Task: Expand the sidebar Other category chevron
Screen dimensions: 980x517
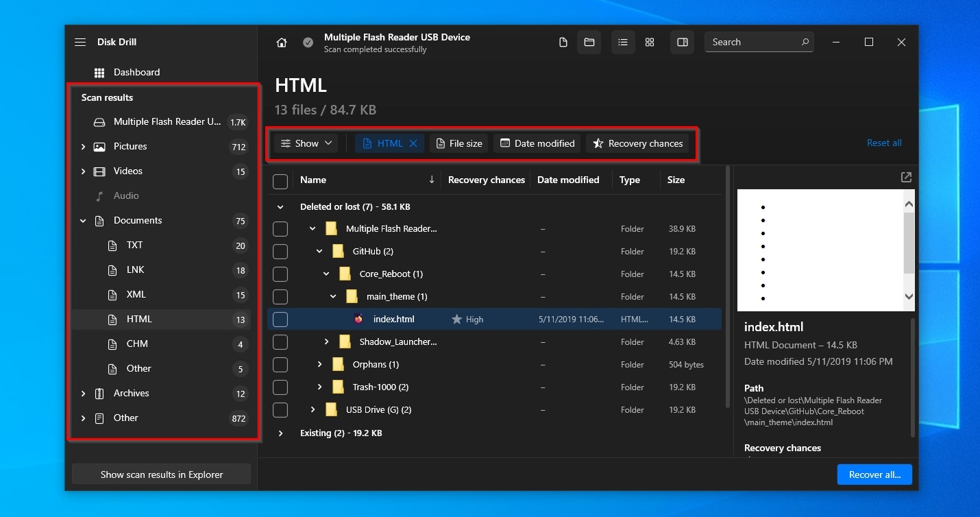Action: 83,418
